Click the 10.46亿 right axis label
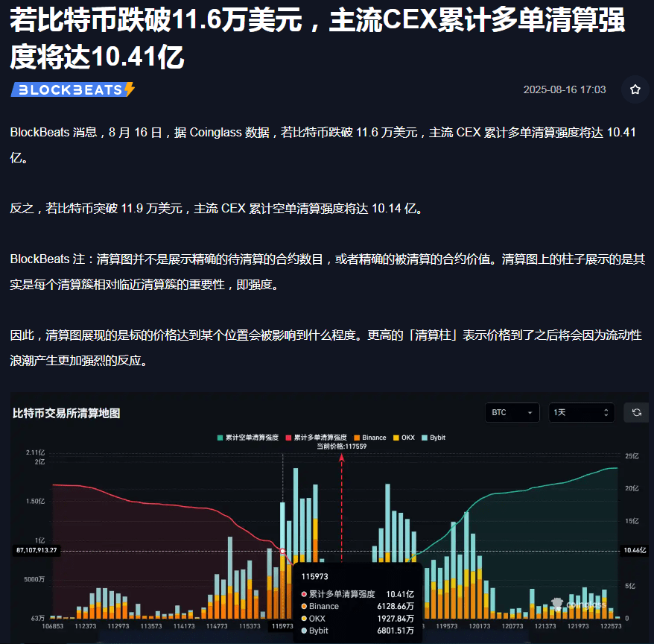The image size is (654, 644). tap(635, 550)
